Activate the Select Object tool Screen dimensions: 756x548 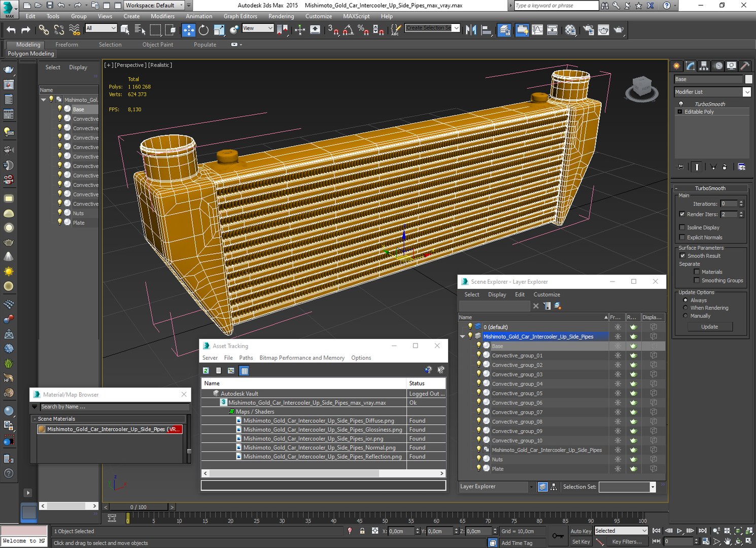click(125, 30)
